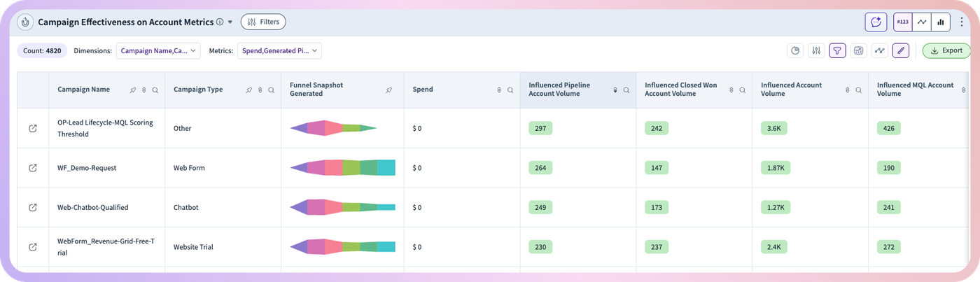
Task: Sort by Campaign Name column
Action: tap(144, 90)
